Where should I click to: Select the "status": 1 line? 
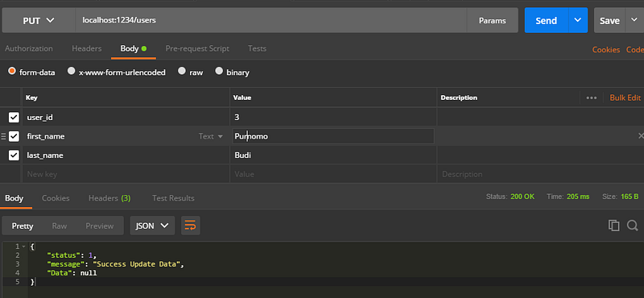[72, 255]
